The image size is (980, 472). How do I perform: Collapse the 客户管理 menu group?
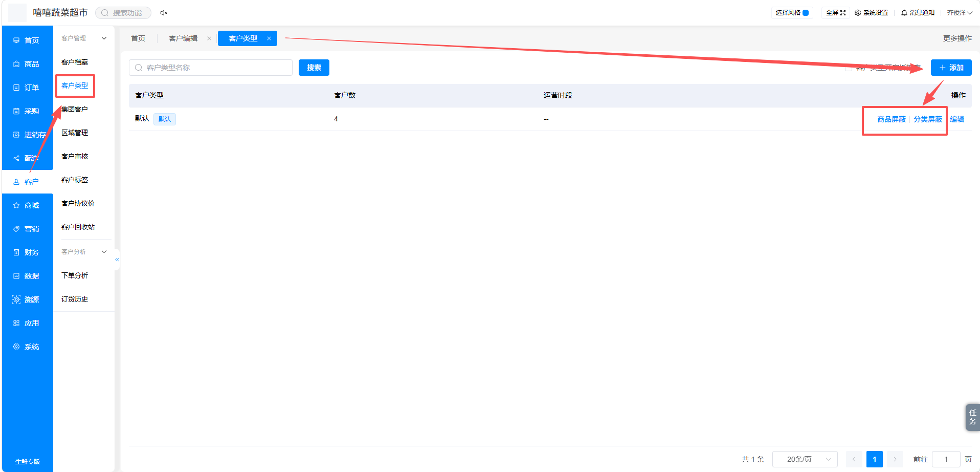[x=104, y=38]
